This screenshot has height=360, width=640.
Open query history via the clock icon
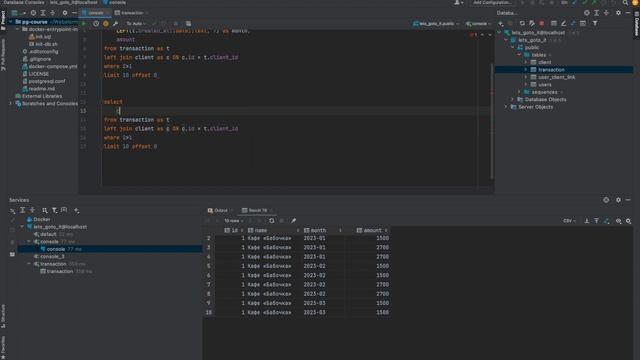point(96,24)
